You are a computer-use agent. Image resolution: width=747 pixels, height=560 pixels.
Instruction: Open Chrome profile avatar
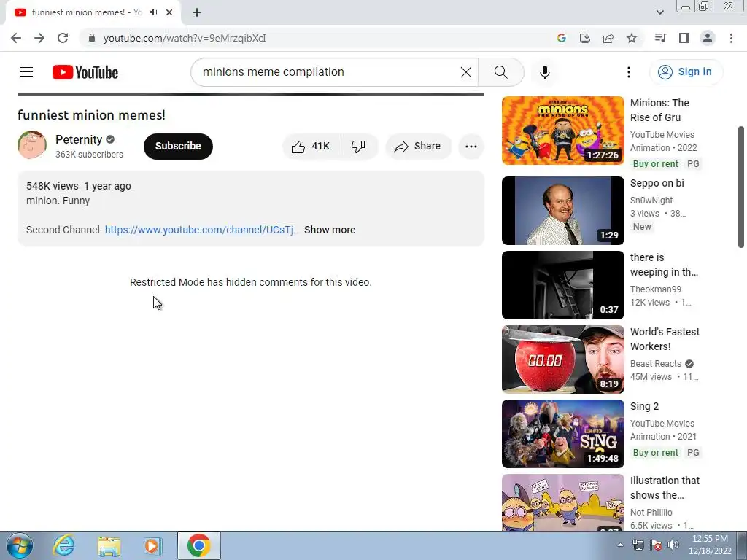coord(708,38)
